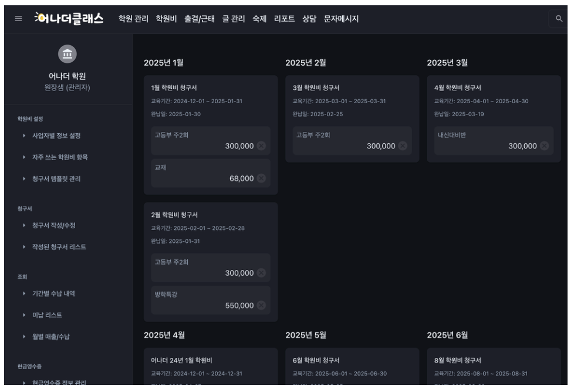Click the 2025년 1월 heading
The image size is (574, 392).
click(164, 63)
